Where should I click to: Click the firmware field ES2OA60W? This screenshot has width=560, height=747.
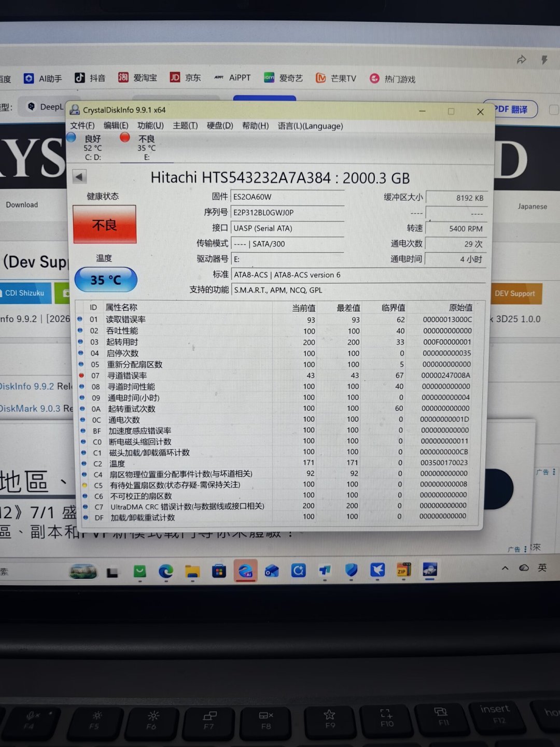(x=288, y=197)
